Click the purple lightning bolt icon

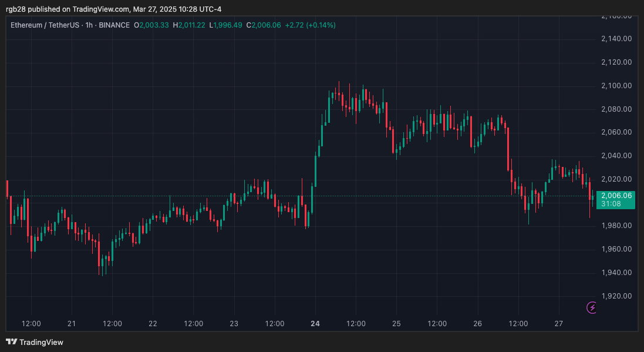592,307
